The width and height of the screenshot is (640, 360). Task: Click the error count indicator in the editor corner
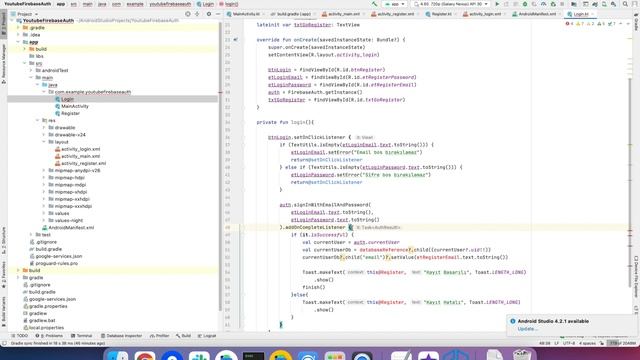569,24
